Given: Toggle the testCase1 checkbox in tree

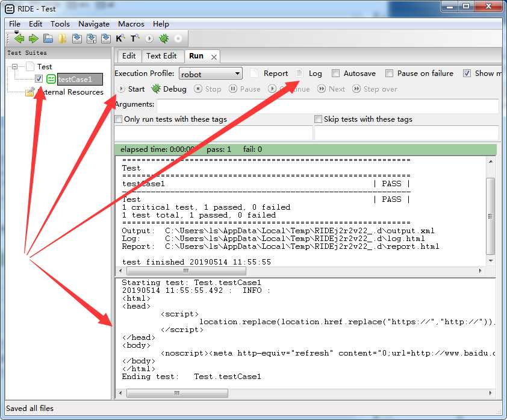Looking at the screenshot, I should pyautogui.click(x=39, y=78).
